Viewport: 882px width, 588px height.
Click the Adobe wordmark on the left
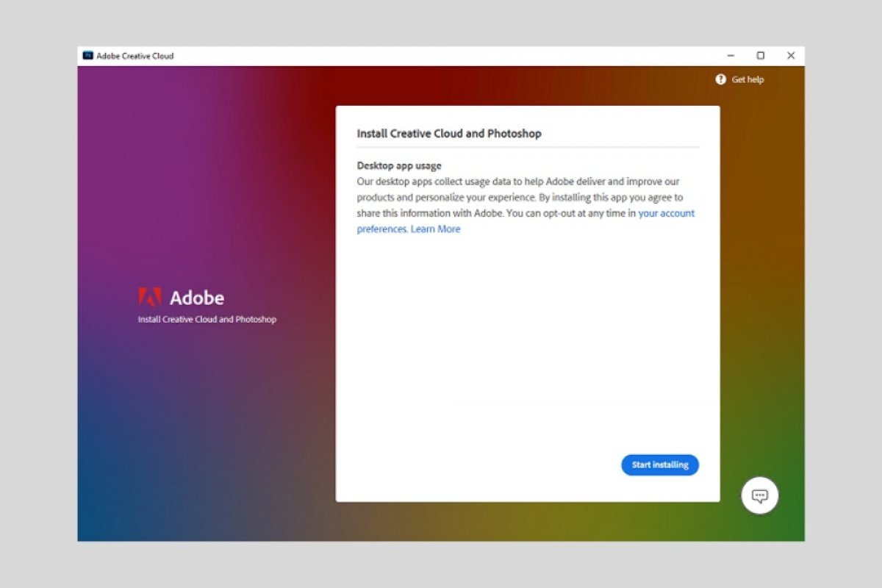click(197, 298)
